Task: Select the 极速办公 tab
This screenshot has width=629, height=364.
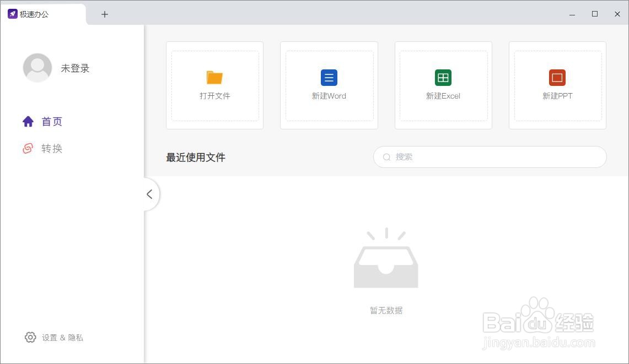Action: (x=43, y=14)
